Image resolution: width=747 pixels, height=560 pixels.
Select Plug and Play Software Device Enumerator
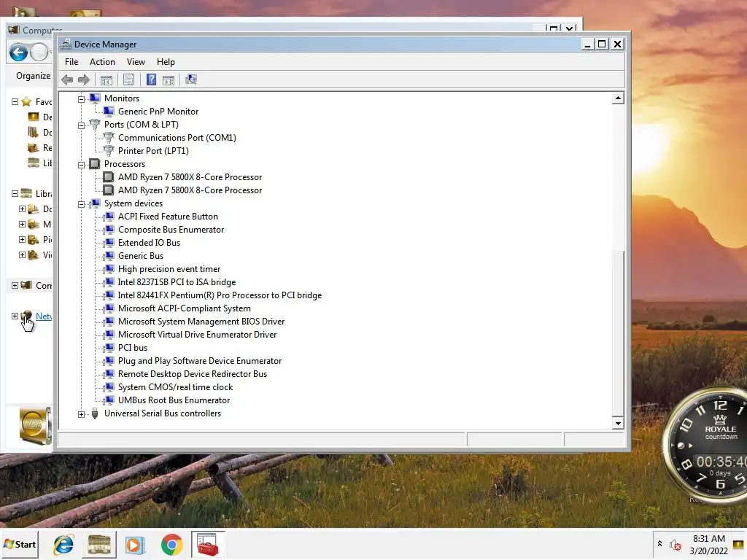[200, 361]
